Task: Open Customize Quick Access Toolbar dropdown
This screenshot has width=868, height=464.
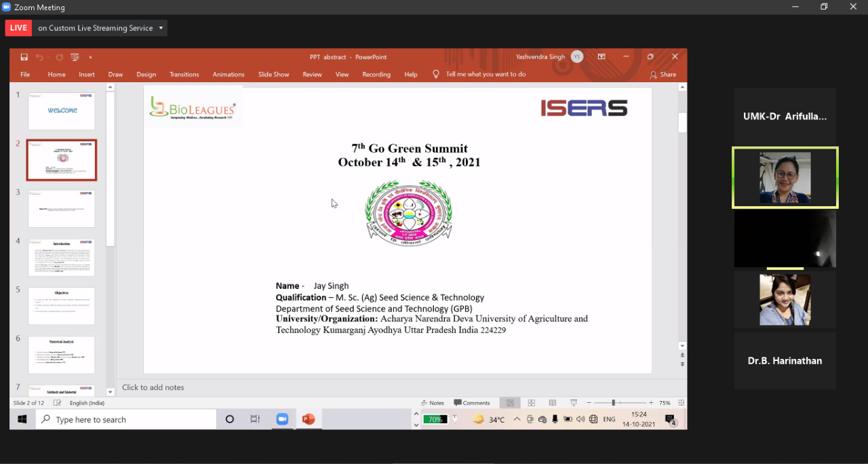Action: [90, 57]
